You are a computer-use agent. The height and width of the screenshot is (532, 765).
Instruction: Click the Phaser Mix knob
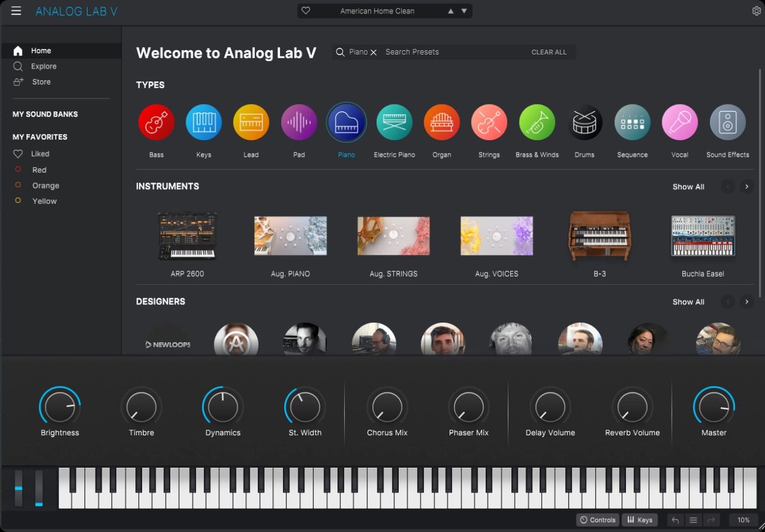(469, 406)
